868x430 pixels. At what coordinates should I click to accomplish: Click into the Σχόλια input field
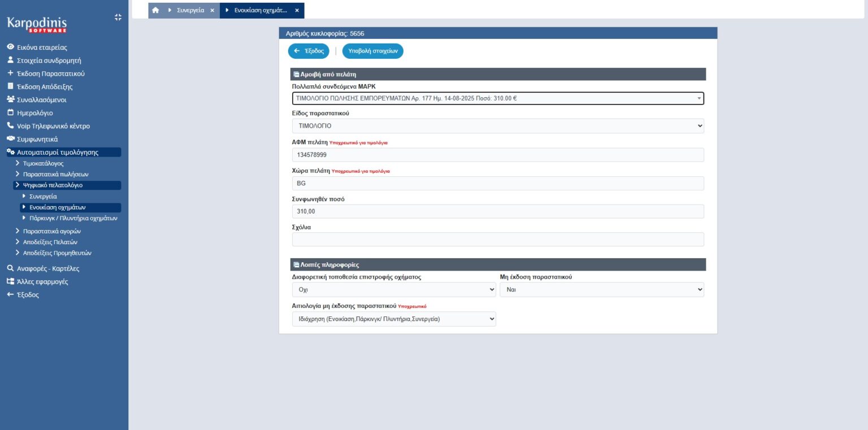[x=497, y=240]
